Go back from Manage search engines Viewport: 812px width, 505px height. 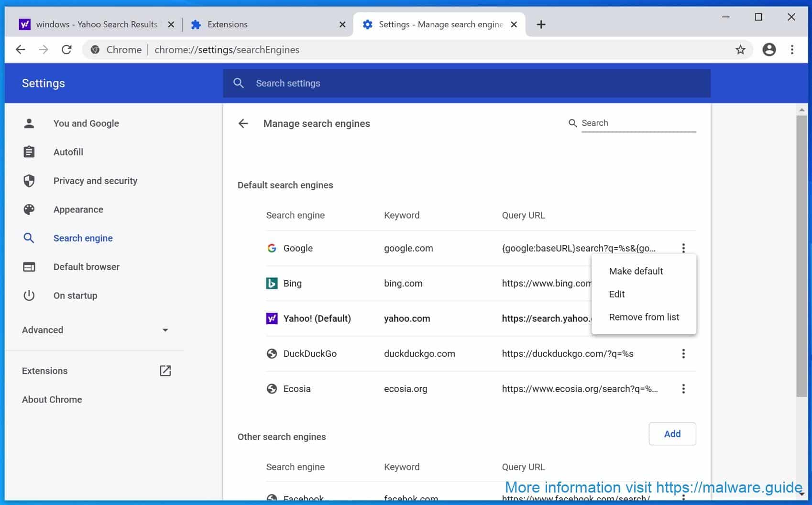[x=243, y=123]
